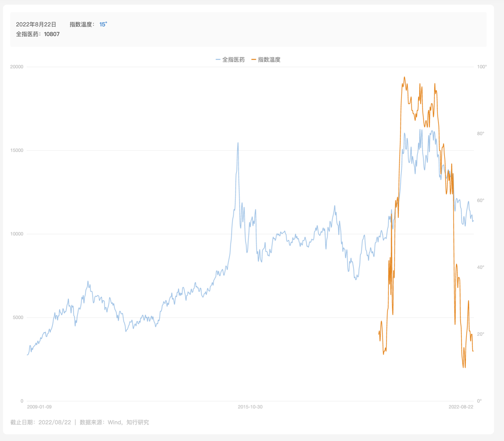Select the 2022年8月22日 date in header
This screenshot has height=441, width=504.
tap(36, 24)
